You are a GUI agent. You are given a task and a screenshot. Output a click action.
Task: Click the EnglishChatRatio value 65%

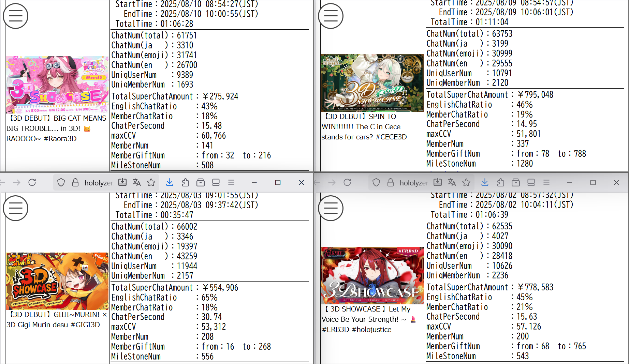click(209, 298)
